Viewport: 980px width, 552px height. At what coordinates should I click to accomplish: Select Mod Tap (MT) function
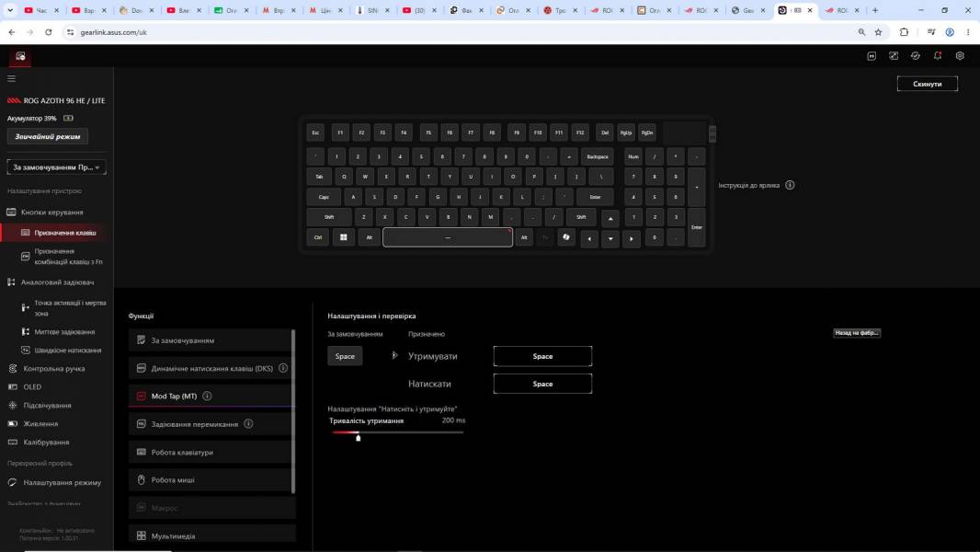coord(211,396)
